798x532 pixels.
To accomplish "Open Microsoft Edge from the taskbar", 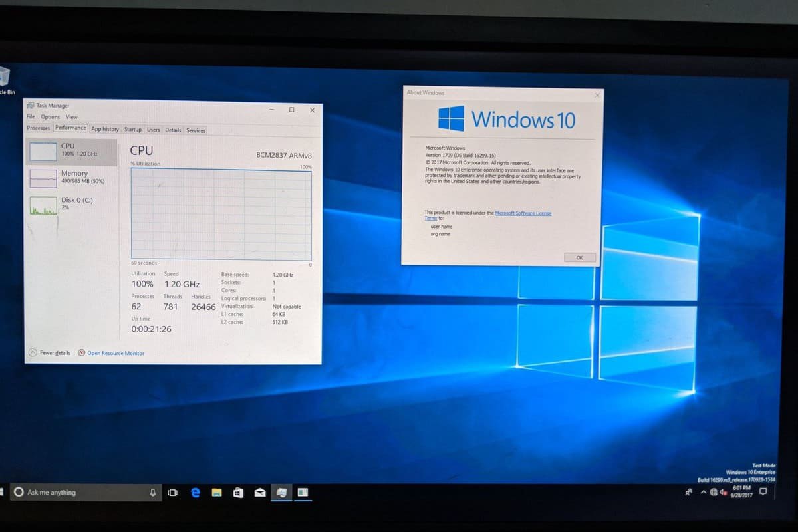I will (x=195, y=492).
